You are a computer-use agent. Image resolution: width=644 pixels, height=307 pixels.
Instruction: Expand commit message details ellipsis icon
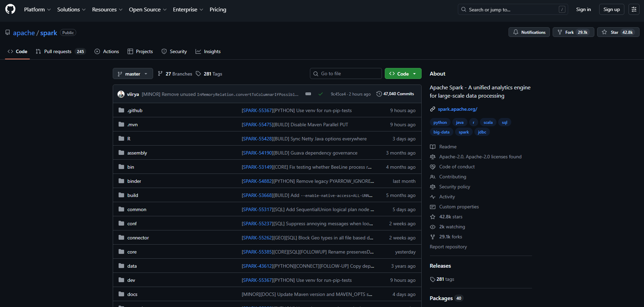coord(308,94)
